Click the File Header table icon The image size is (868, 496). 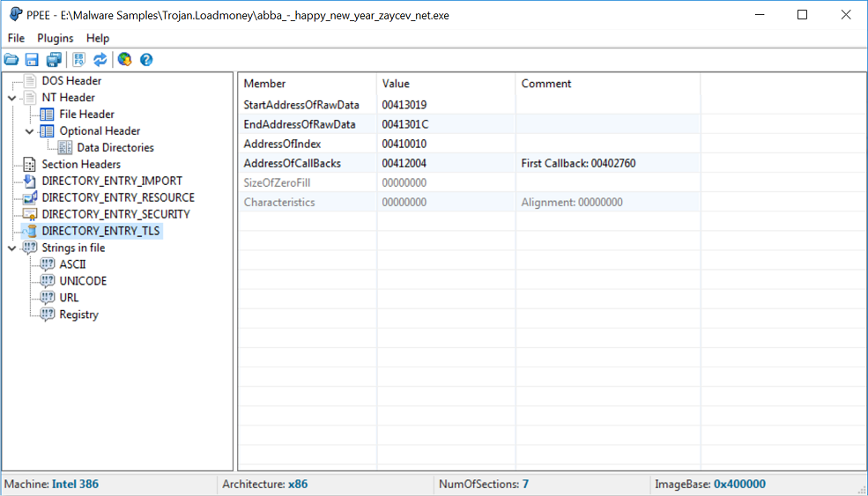(x=47, y=114)
